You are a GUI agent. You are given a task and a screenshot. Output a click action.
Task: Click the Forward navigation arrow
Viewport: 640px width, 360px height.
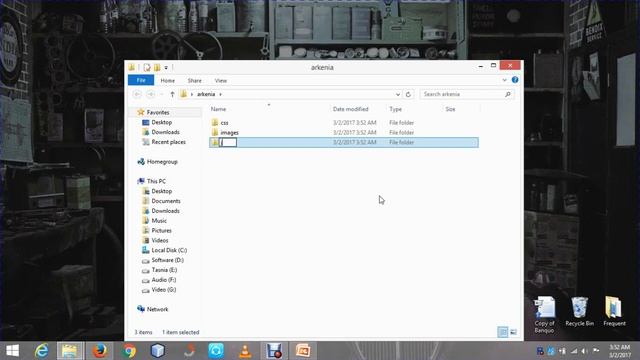[151, 94]
